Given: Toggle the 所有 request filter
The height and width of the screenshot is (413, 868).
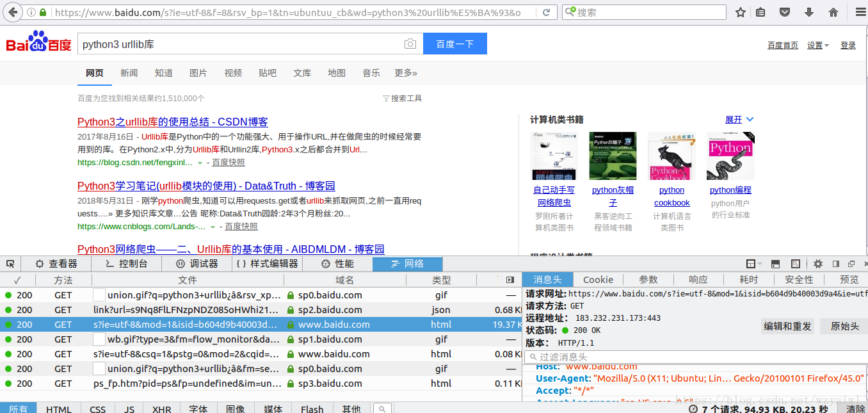Looking at the screenshot, I should 19,409.
